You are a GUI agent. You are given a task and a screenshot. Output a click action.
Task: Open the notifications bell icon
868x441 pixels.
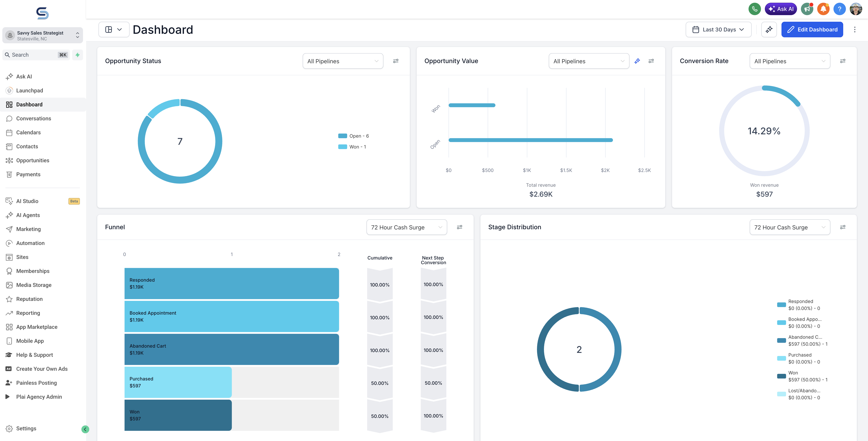(823, 9)
